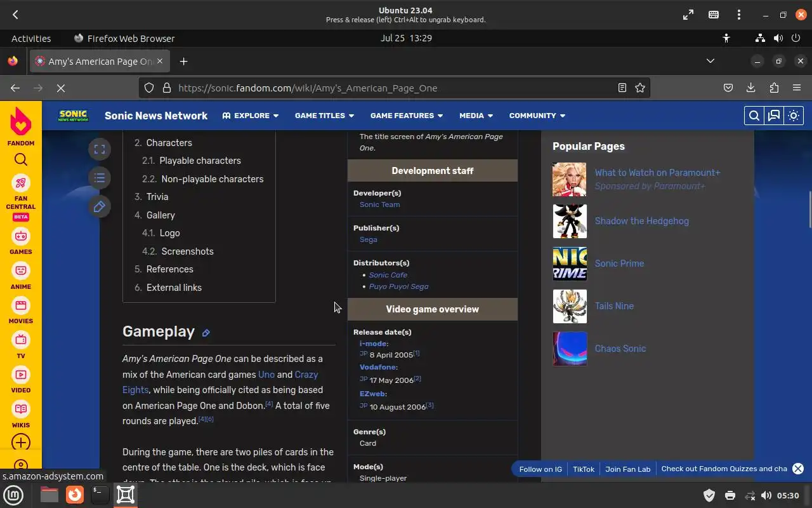Open Firefox Web Browser app menu
Screen dimensions: 812x508
click(124, 38)
